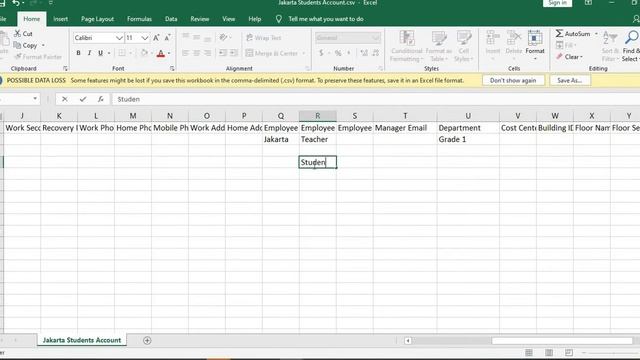640x360 pixels.
Task: Click the Percent Style icon
Action: 338,53
